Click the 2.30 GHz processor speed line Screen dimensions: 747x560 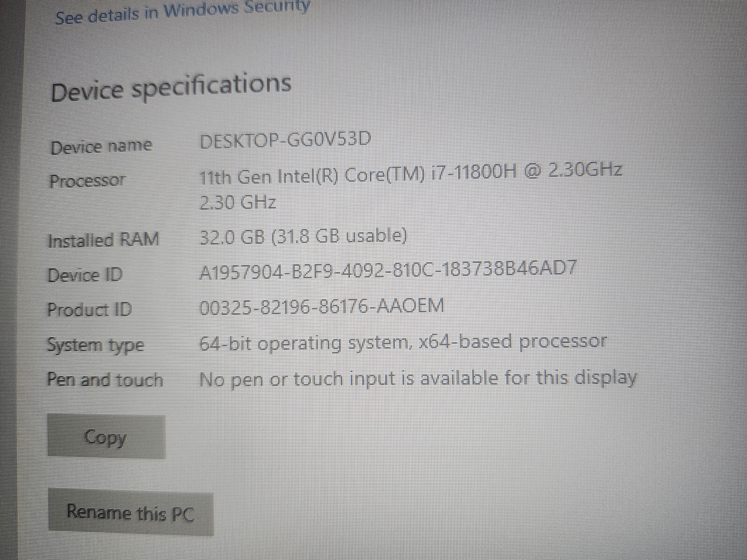(238, 203)
